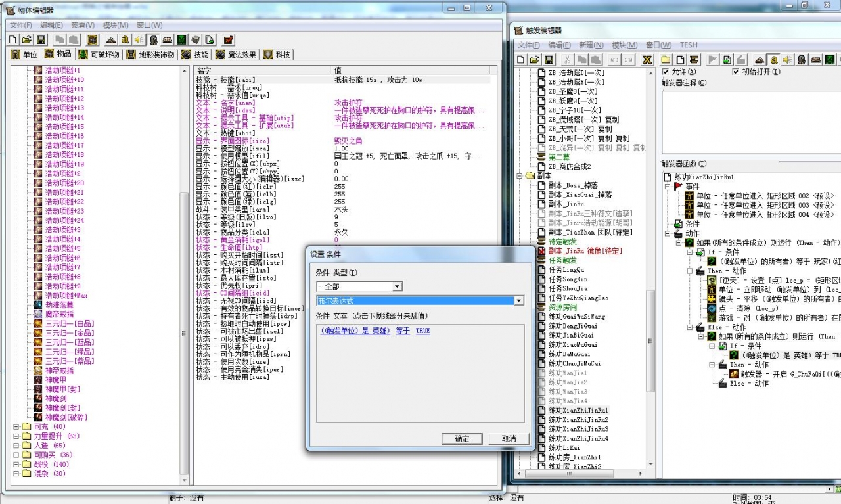Open Variables X icon in Trigger Editor
Screen dimensions: 841x504
pyautogui.click(x=647, y=59)
